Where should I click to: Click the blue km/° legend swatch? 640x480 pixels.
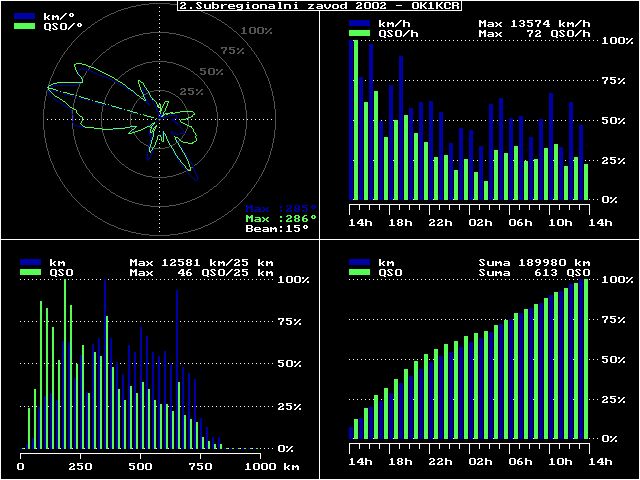(x=23, y=18)
